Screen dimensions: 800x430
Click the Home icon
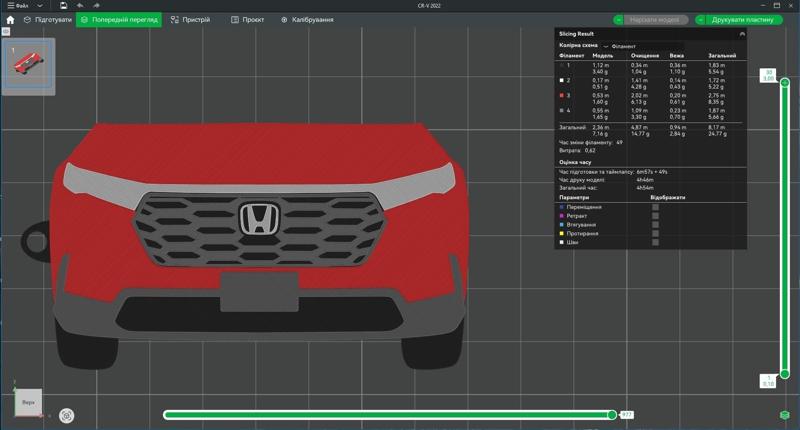coord(10,20)
